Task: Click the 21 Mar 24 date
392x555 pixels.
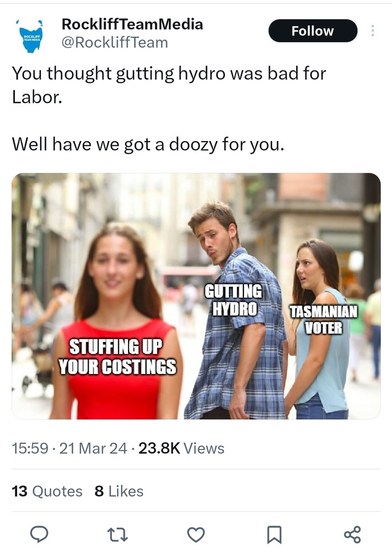Action: (93, 448)
